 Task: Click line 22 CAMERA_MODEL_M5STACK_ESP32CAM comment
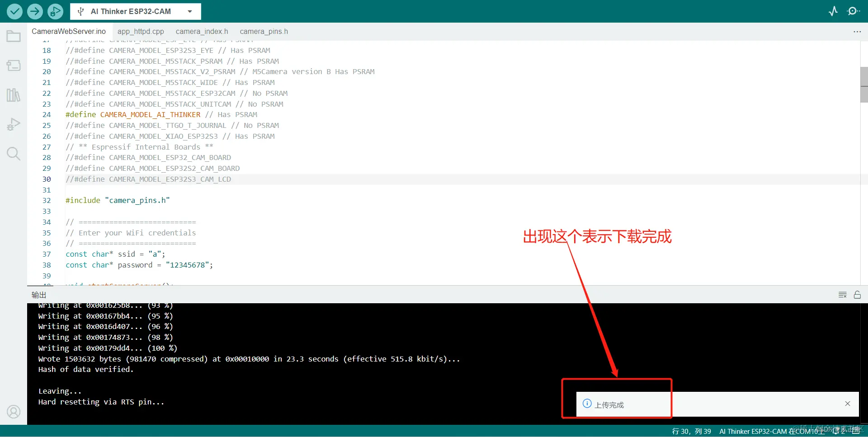177,93
